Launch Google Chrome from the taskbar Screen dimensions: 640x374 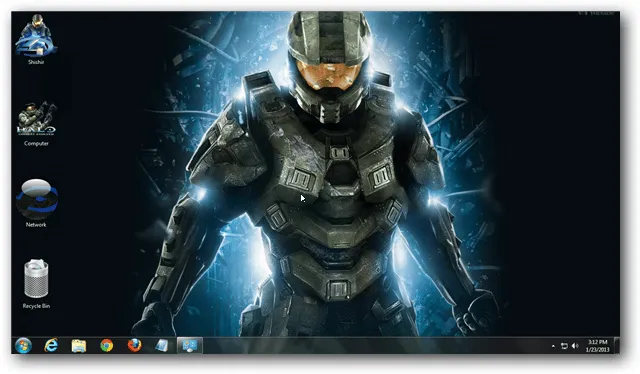point(107,346)
